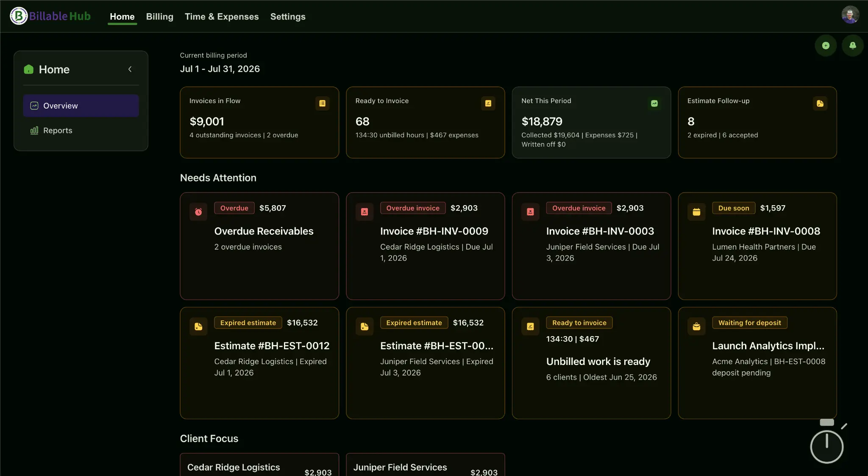Click the Overview chart icon

tap(34, 106)
